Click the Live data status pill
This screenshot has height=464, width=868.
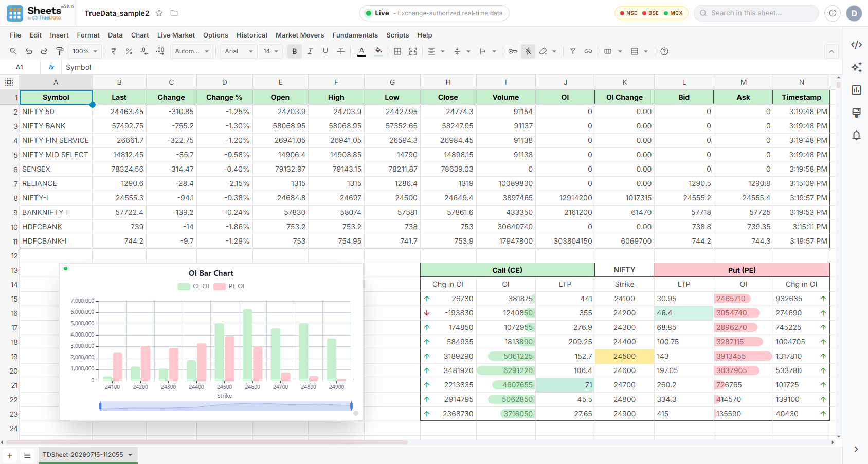point(435,13)
